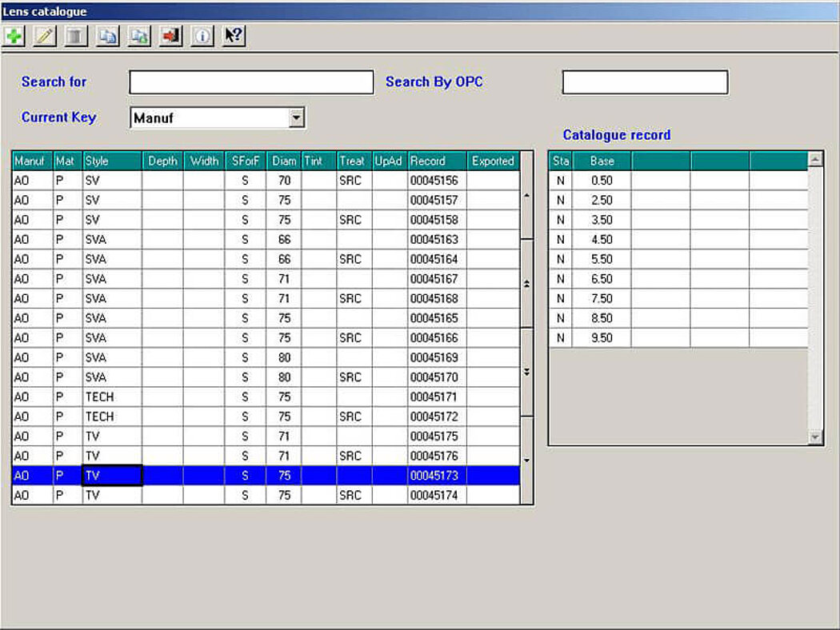
Task: Delete the selected record
Action: click(75, 36)
